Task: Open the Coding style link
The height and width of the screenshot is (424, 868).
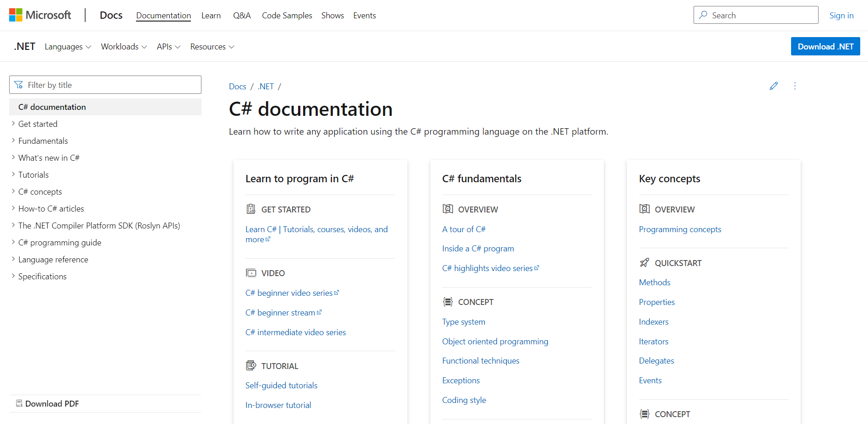Action: click(464, 400)
